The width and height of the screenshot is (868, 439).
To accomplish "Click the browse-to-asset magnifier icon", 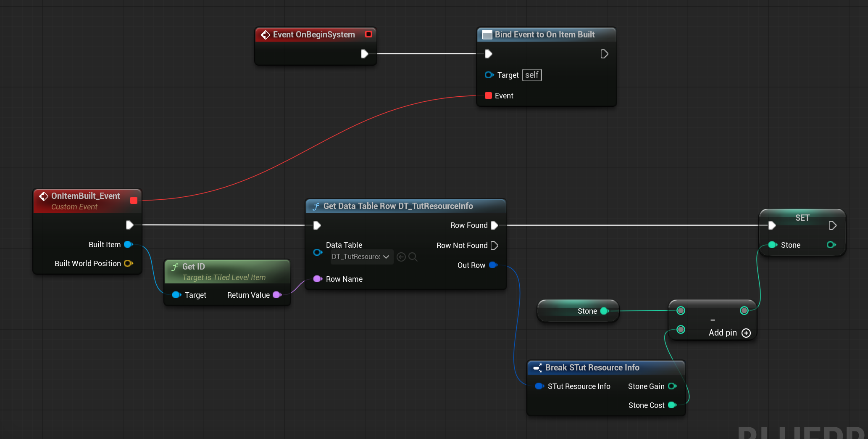I will 413,257.
